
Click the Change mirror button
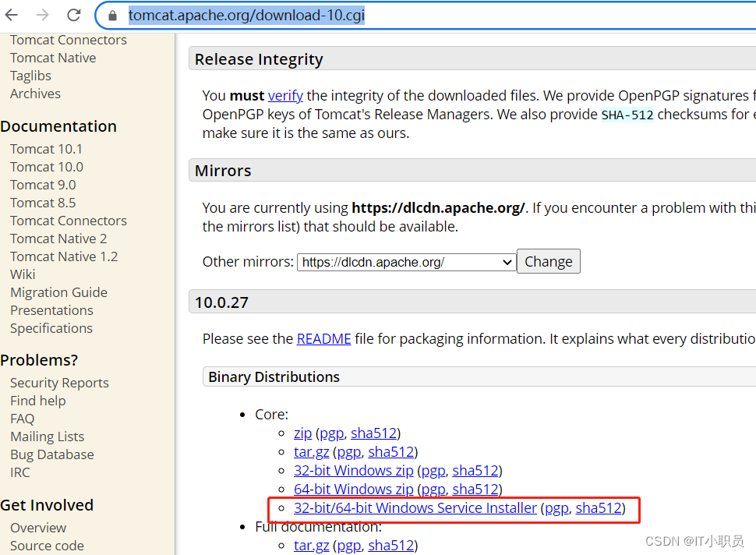pyautogui.click(x=548, y=261)
